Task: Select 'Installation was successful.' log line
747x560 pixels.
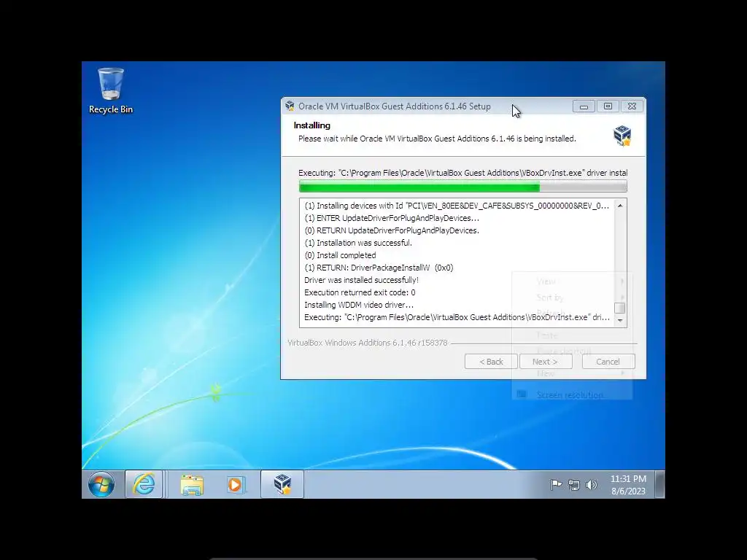Action: [358, 243]
